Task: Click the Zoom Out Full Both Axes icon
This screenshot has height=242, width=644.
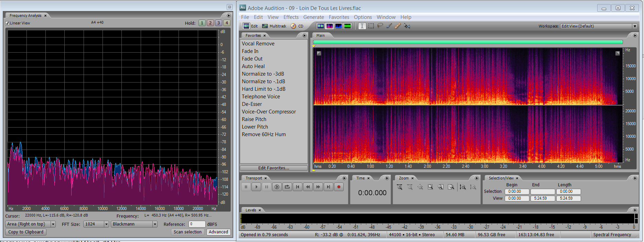Action: [x=420, y=187]
